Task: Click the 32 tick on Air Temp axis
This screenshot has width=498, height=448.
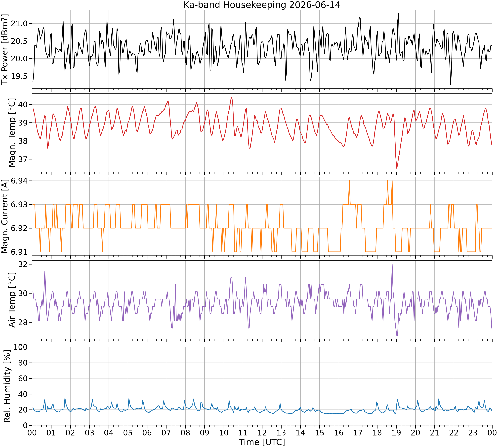Action: pos(24,264)
